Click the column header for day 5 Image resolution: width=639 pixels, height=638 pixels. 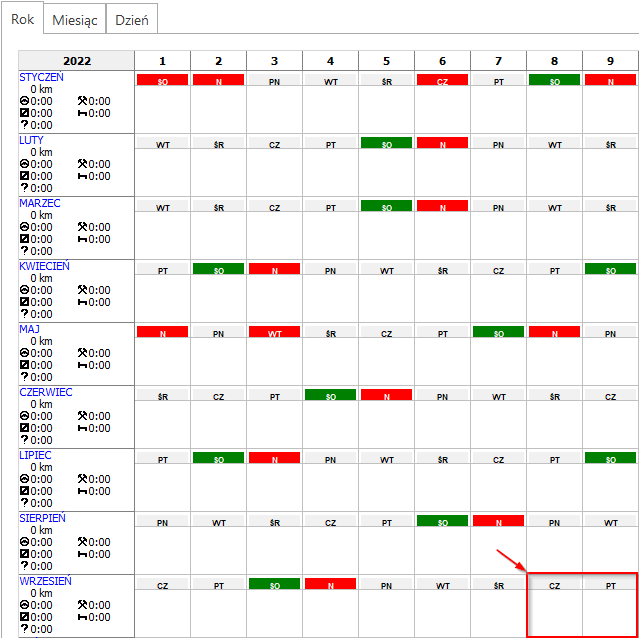tap(386, 61)
